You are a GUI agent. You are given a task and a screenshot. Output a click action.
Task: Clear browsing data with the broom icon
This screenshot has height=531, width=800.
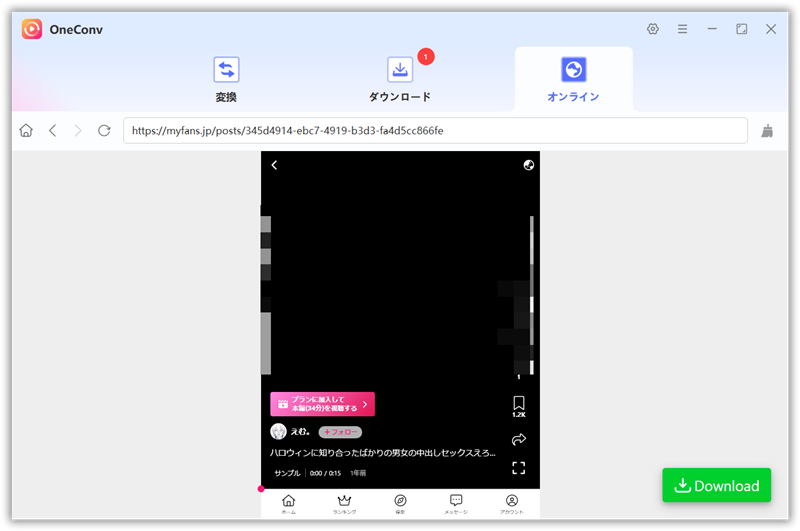[x=767, y=131]
